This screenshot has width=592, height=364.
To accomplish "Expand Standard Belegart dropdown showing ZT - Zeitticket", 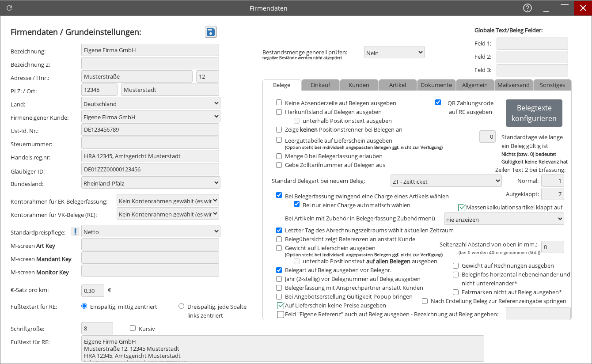I will 446,181.
